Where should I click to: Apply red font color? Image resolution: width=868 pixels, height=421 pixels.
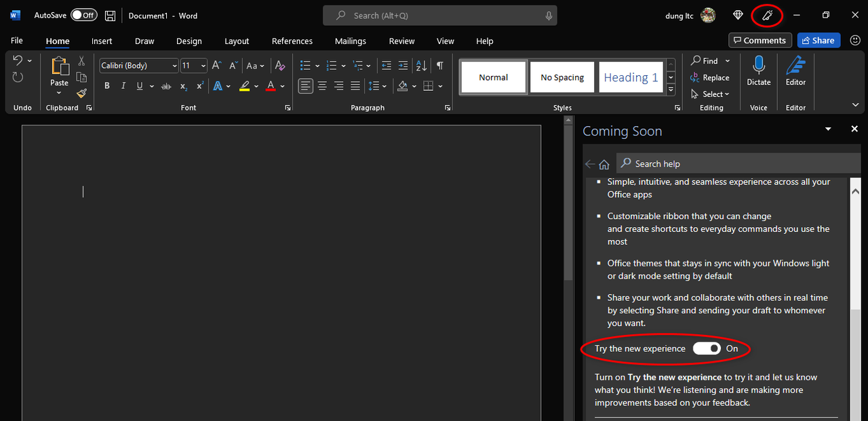[271, 86]
